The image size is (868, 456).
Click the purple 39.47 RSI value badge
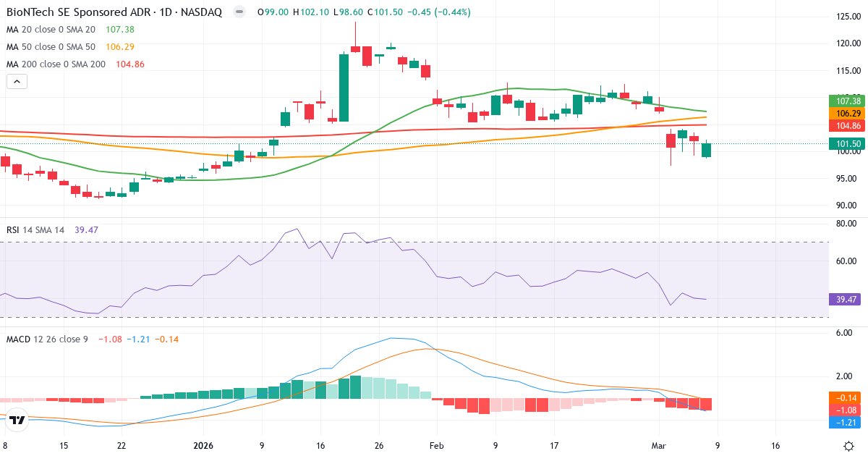[x=845, y=299]
